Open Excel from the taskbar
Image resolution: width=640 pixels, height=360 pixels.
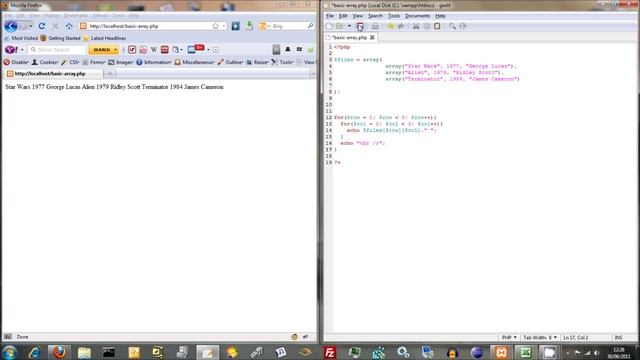[525, 352]
